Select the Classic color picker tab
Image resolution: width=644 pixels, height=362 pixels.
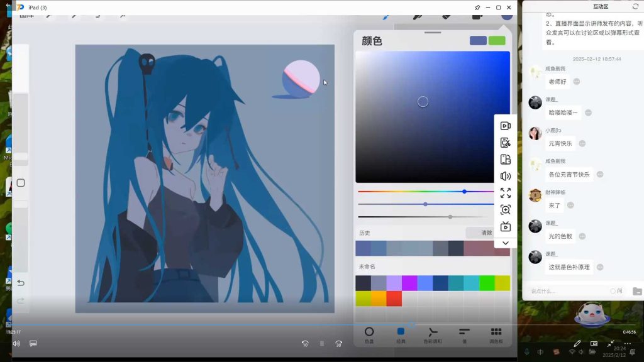(401, 334)
